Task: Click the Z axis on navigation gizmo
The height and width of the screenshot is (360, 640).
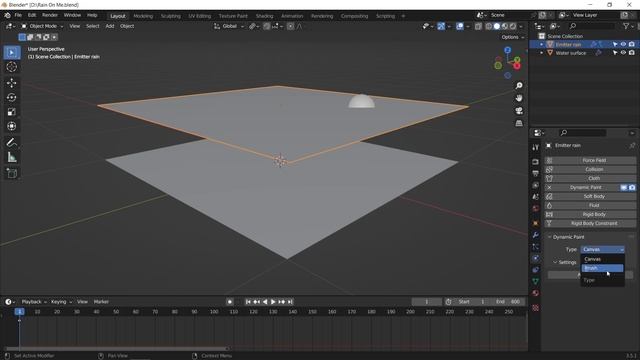Action: [x=507, y=50]
